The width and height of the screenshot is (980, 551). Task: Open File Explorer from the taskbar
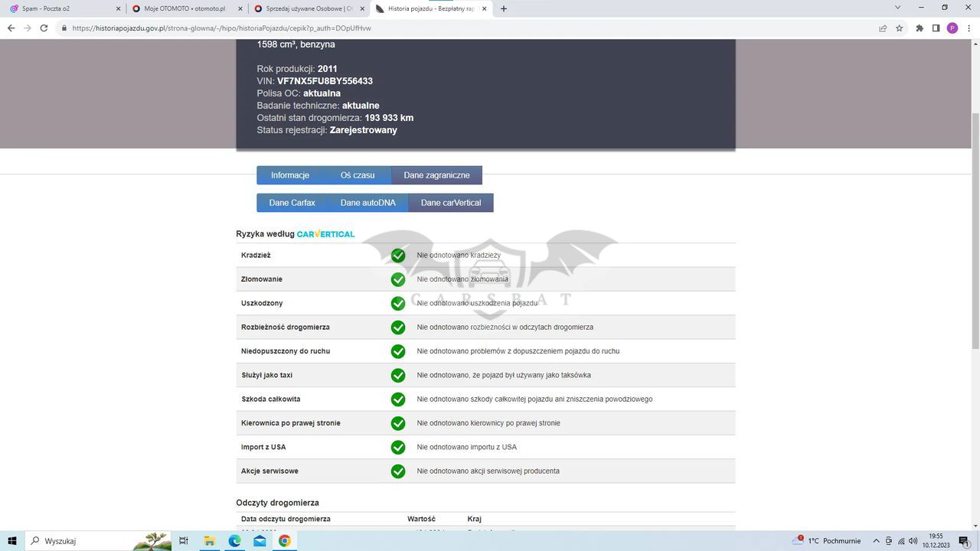point(209,541)
